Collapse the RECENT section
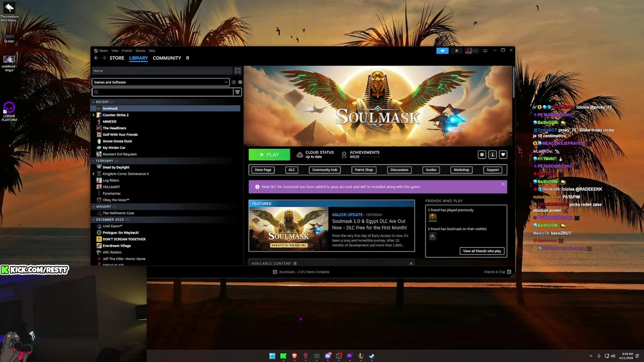Screen dimensions: 644x362 pos(94,102)
